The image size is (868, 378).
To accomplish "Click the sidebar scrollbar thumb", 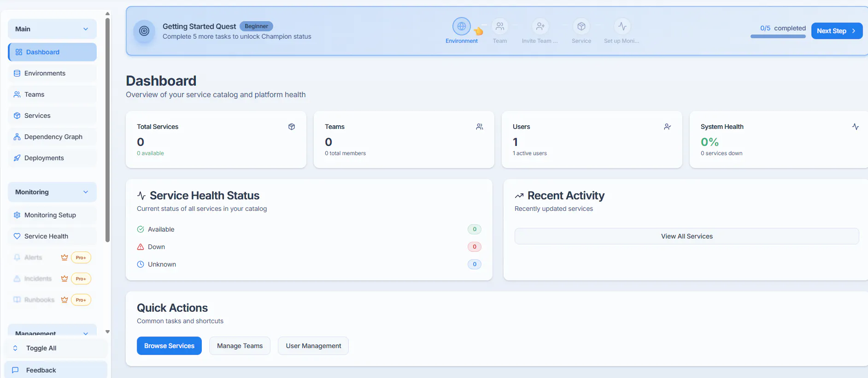I will point(107,130).
